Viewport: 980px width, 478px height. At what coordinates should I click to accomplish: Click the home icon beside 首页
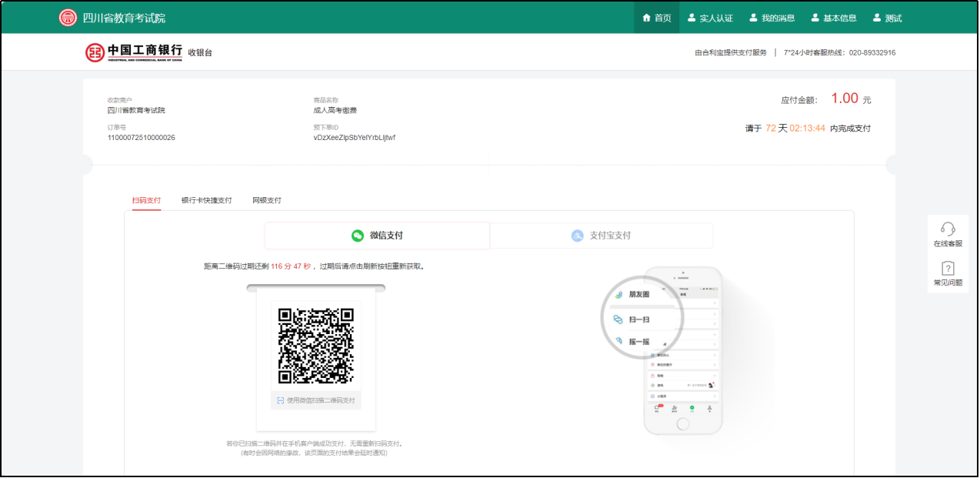(647, 18)
